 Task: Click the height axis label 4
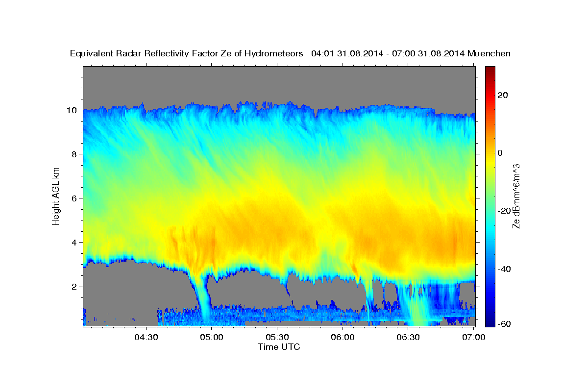(x=75, y=243)
